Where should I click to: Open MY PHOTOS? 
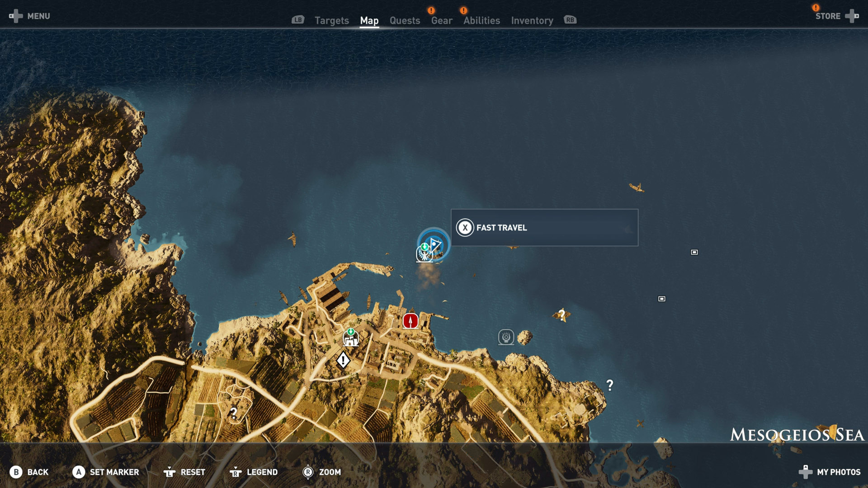(x=830, y=472)
